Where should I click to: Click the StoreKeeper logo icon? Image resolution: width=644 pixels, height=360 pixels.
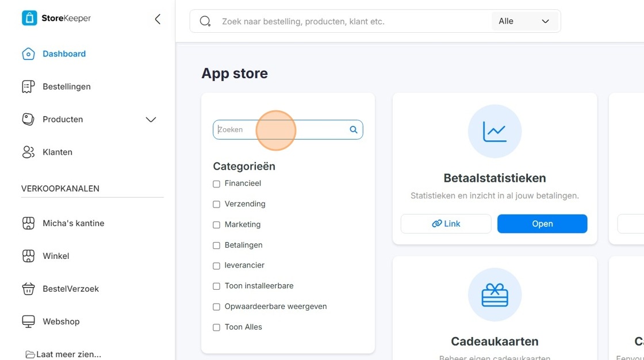(x=29, y=18)
